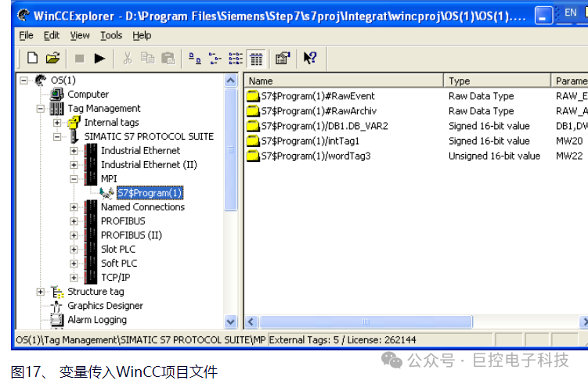
Task: Click the tag icon beside S7$Program(1)/wordTag3
Action: pyautogui.click(x=253, y=156)
